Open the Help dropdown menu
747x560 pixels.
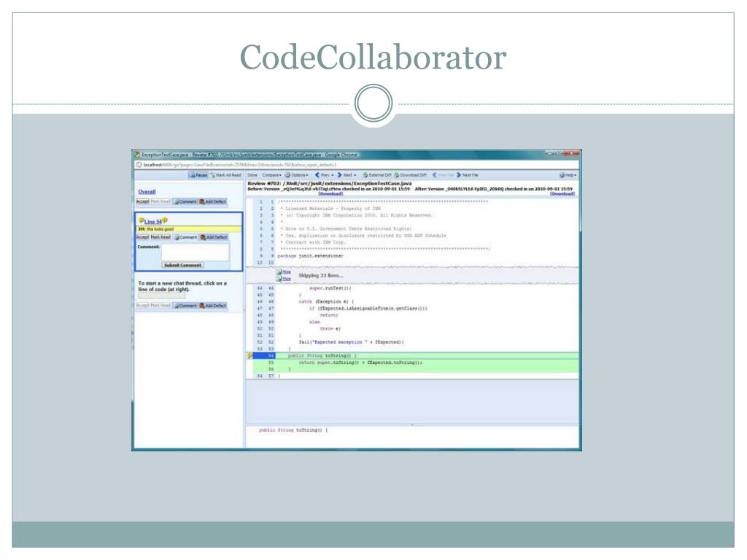[x=568, y=175]
